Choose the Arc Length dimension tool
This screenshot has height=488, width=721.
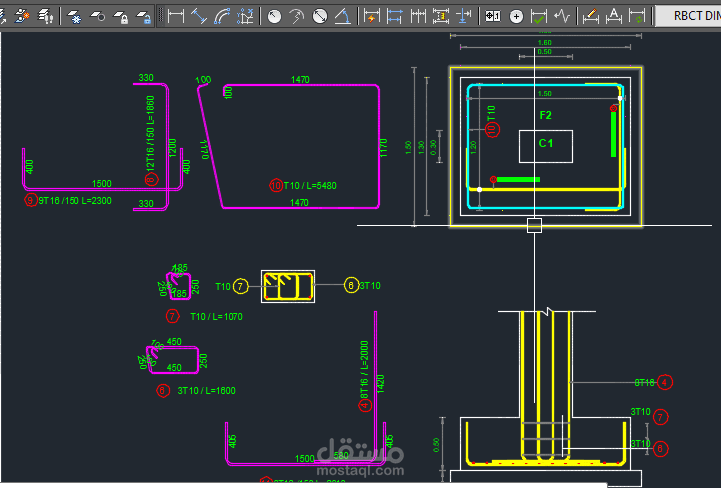(222, 16)
